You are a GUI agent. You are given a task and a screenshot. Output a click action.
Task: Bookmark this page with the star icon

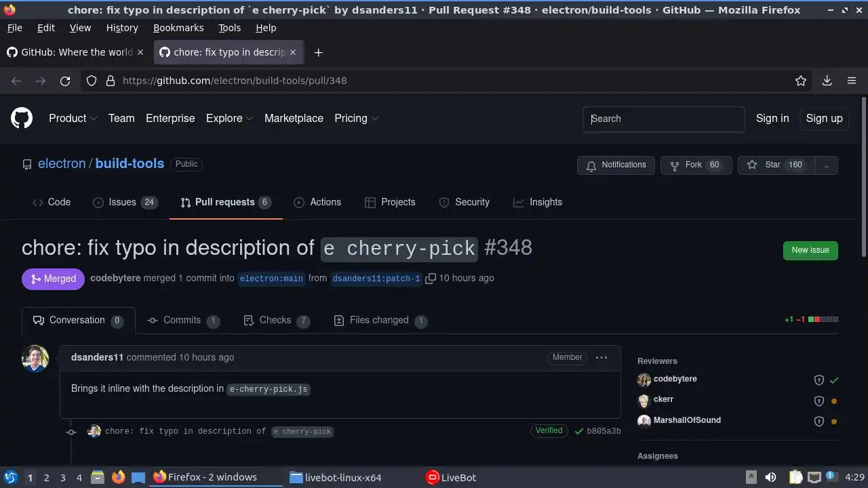click(801, 81)
